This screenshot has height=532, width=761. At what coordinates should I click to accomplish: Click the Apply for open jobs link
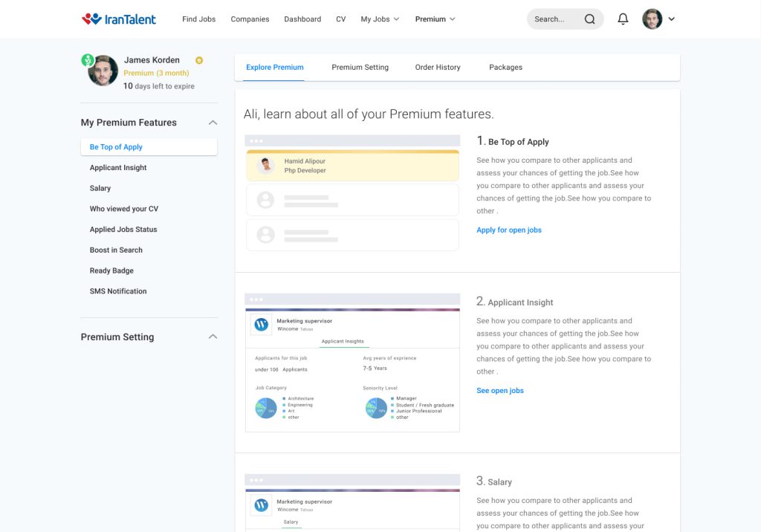pos(508,230)
